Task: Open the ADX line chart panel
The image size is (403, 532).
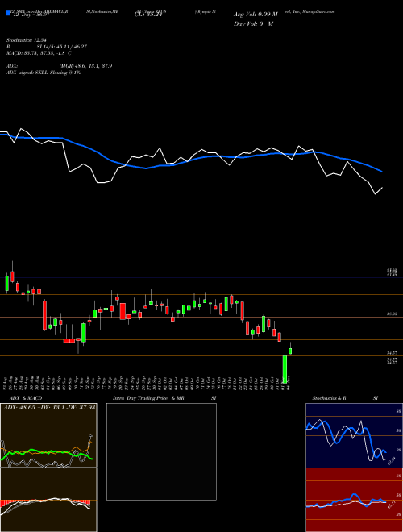Action: tap(48, 435)
